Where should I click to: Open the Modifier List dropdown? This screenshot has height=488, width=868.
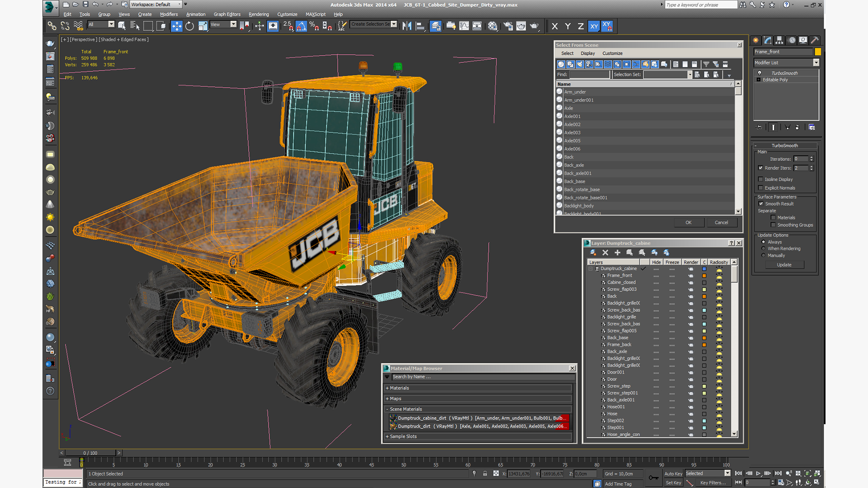click(x=786, y=62)
